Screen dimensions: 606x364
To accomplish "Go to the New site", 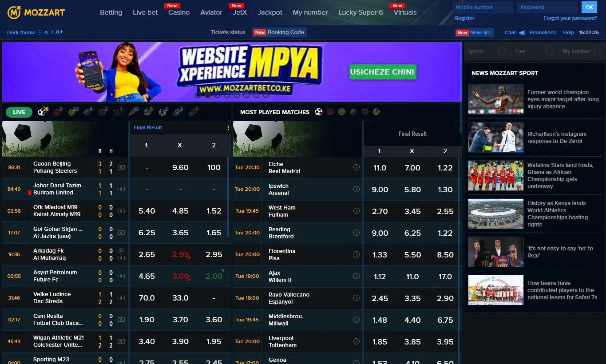I will point(475,32).
